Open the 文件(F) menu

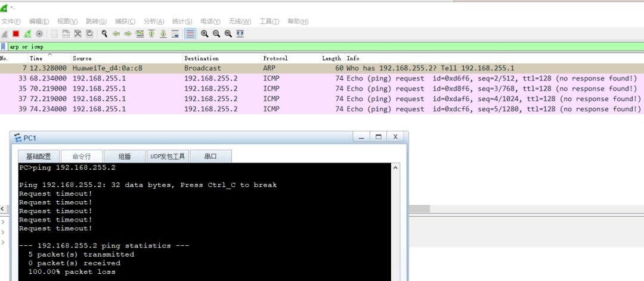[x=11, y=21]
